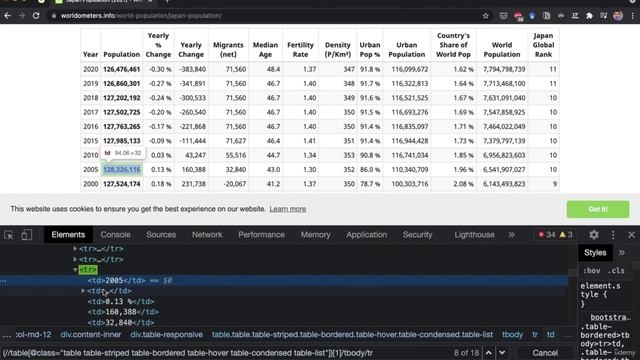
Task: Toggle the :hov element state button
Action: point(591,271)
